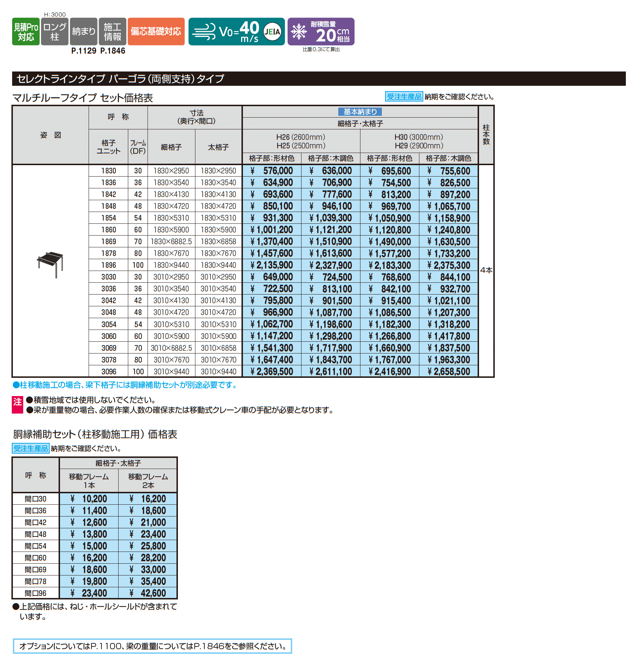Click the オプション reference note box
This screenshot has width=638, height=672.
[152, 646]
